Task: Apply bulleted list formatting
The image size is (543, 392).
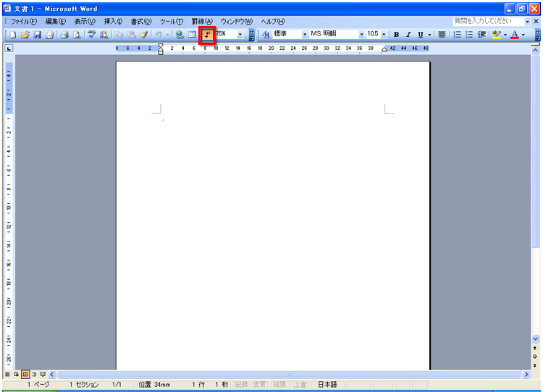Action: pos(469,34)
